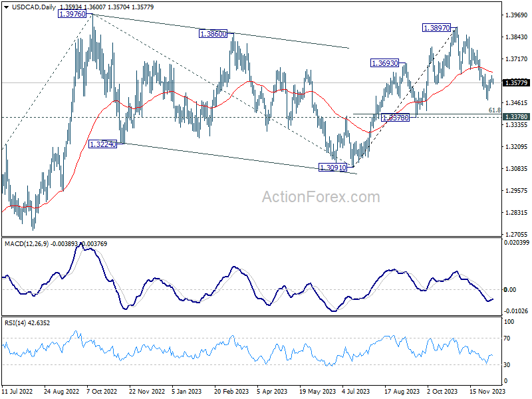Click the 20 Feb 2023 date label

click(x=231, y=391)
